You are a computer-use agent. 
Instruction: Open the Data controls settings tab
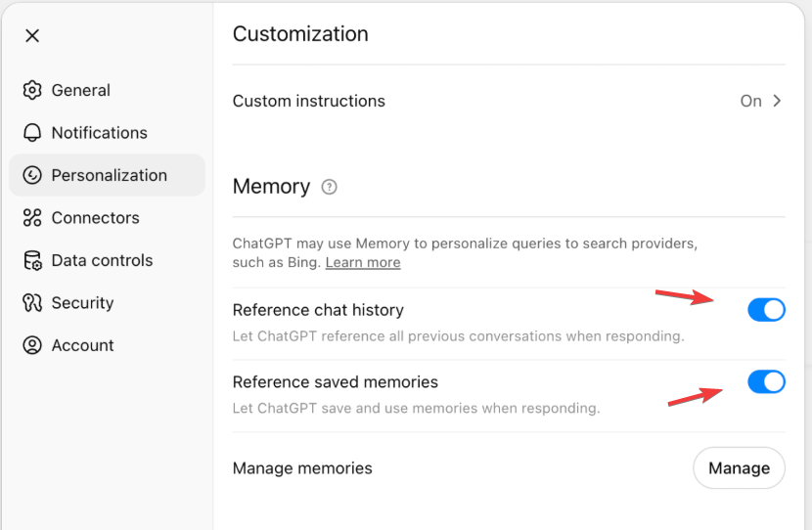pos(102,261)
